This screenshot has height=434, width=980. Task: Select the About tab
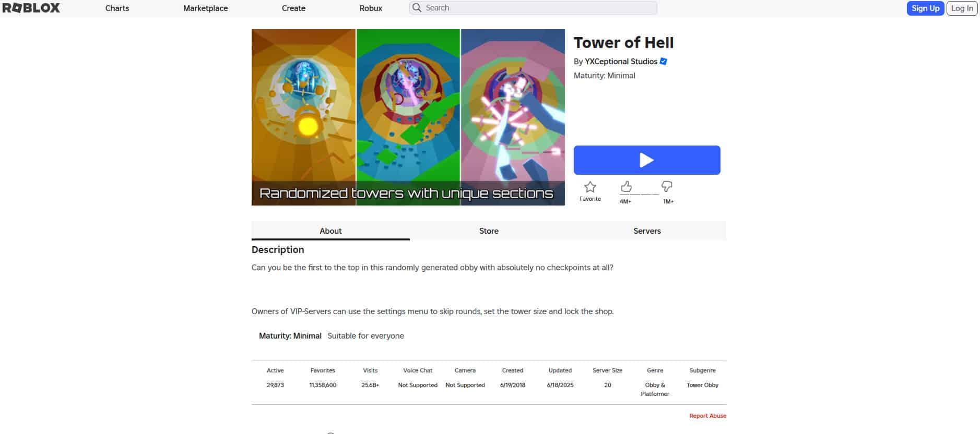pos(330,231)
